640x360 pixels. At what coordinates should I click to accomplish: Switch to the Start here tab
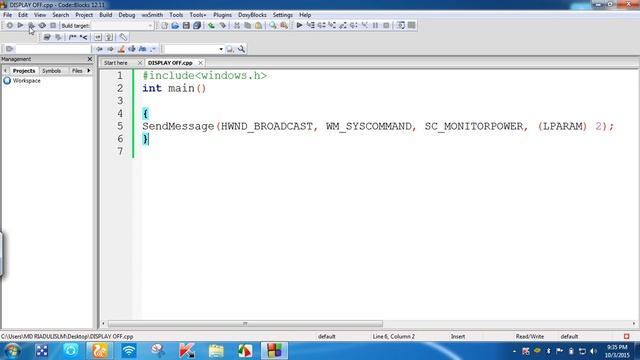[116, 63]
